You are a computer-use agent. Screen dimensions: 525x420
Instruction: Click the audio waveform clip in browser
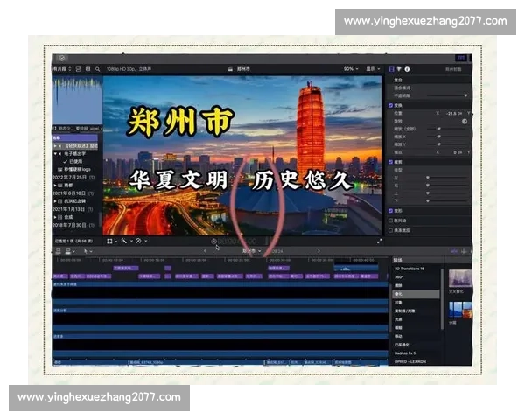77,100
